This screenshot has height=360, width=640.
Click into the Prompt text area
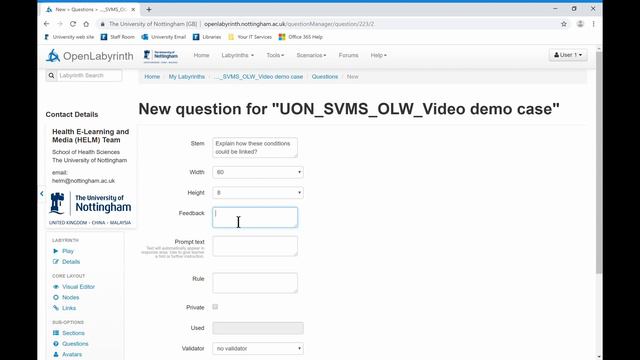[x=255, y=246]
